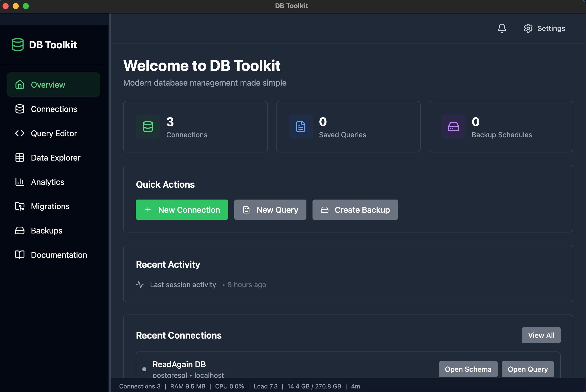The width and height of the screenshot is (586, 392).
Task: Open Data Explorer via the table icon
Action: 19,158
